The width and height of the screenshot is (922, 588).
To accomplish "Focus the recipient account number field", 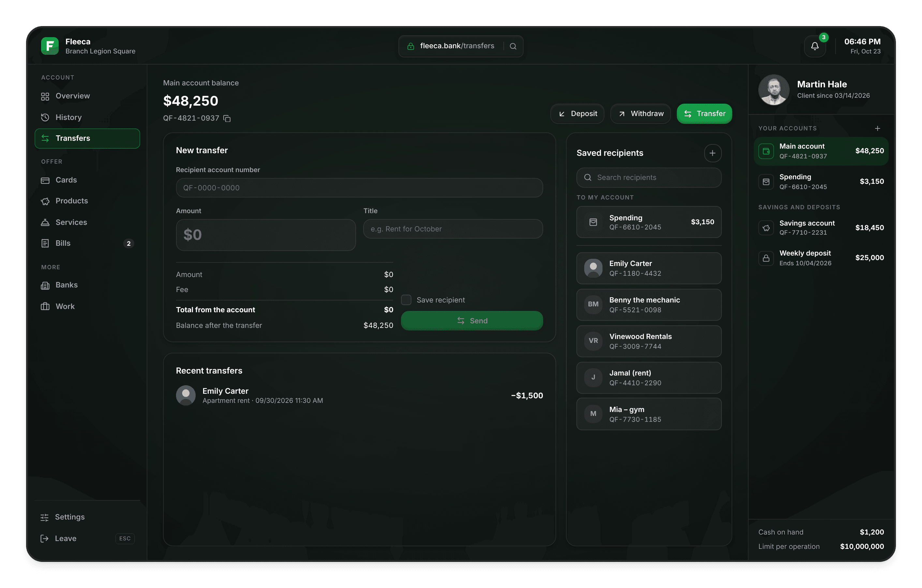I will 360,188.
